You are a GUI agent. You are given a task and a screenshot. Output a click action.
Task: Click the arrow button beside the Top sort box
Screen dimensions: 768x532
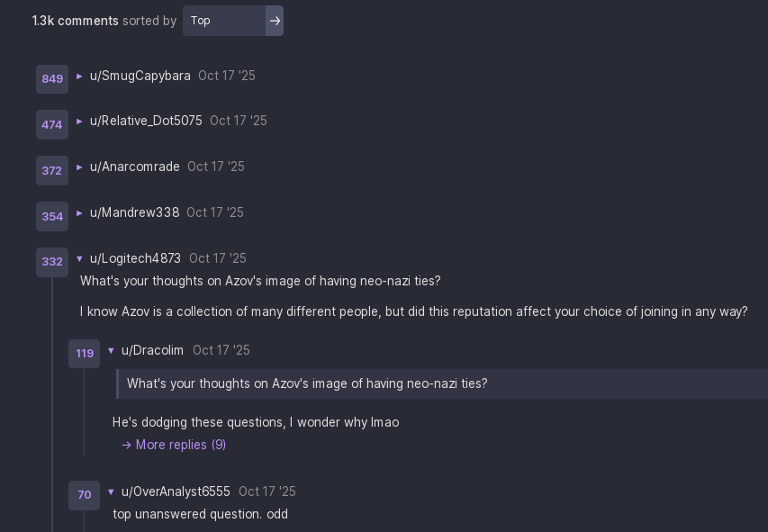275,21
